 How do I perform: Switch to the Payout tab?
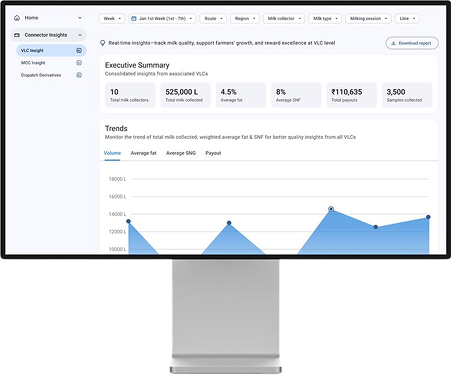pos(213,153)
